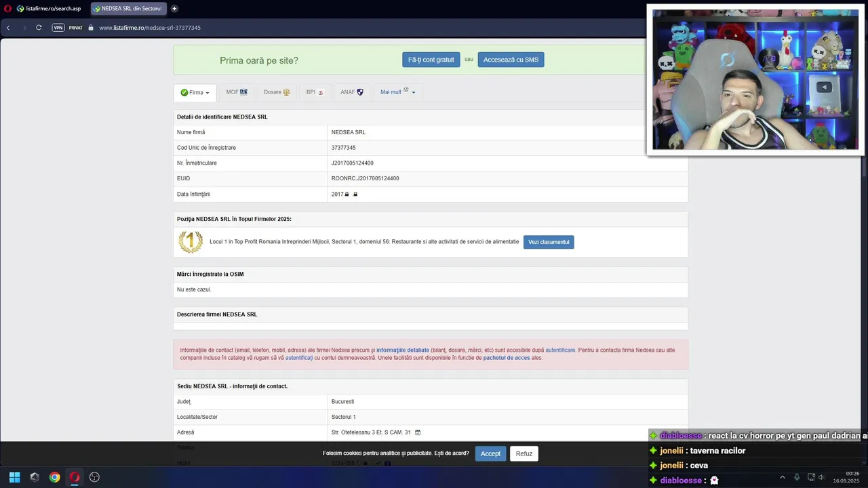Click the 'Nu este cazul.' text
The height and width of the screenshot is (488, 868).
point(194,289)
